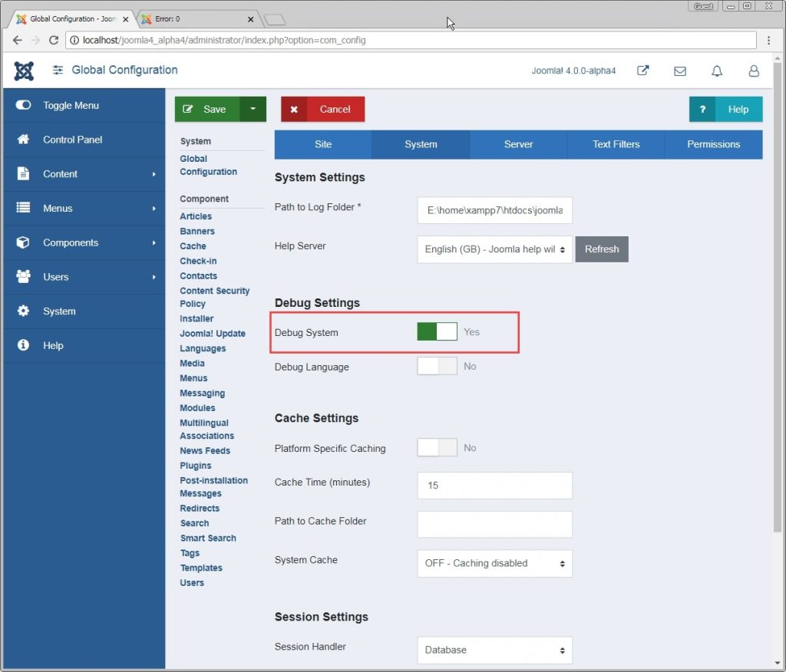The height and width of the screenshot is (672, 786).
Task: Switch to Error: 0 browser tab
Action: pyautogui.click(x=198, y=19)
